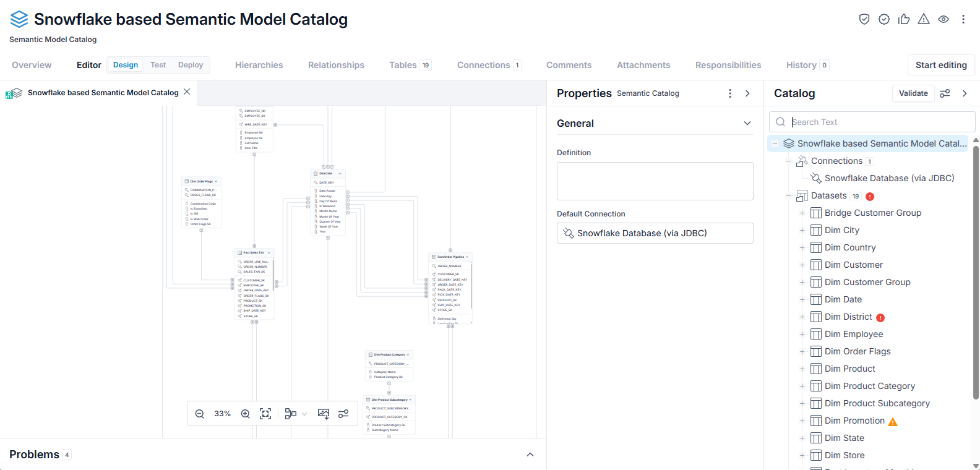Click the thumbs up endorse icon
980x470 pixels.
pyautogui.click(x=904, y=19)
